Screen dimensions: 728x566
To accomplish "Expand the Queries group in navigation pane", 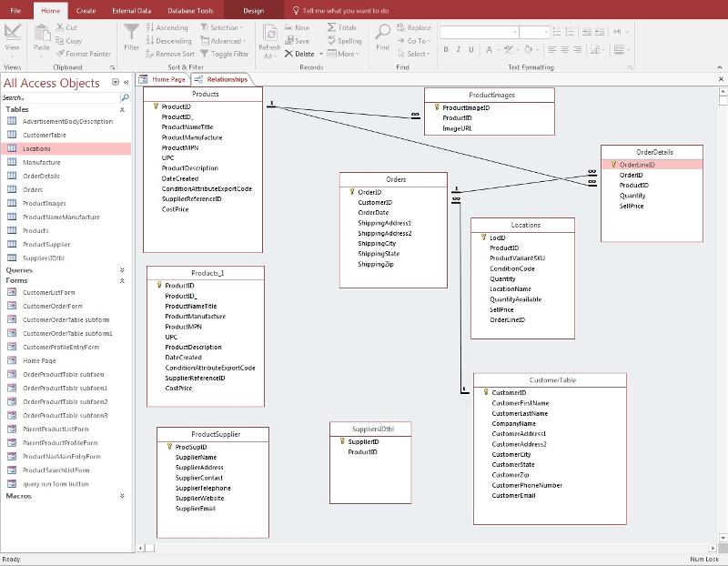I will click(122, 270).
